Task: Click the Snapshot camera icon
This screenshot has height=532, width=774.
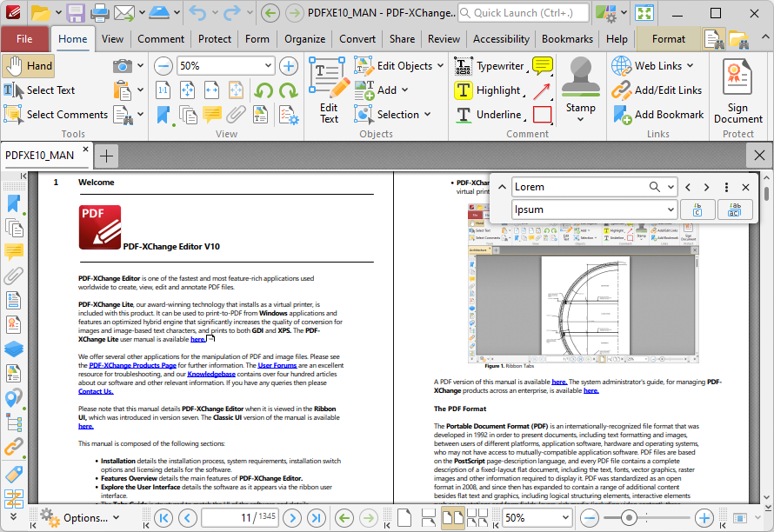Action: click(x=122, y=66)
